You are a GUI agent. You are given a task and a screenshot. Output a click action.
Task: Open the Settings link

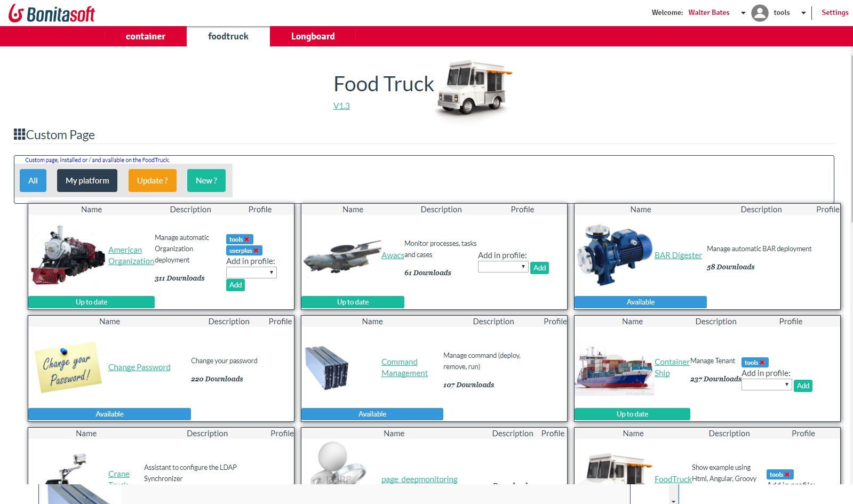(835, 12)
